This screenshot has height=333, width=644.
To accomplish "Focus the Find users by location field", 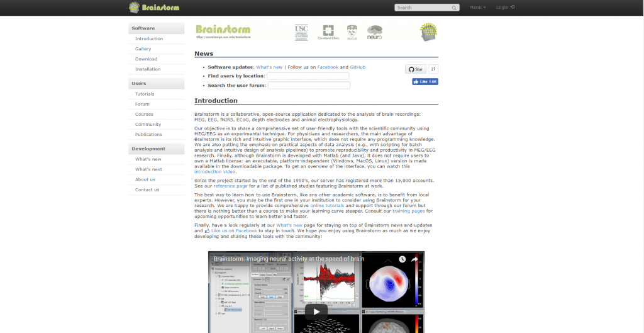I will click(x=308, y=76).
